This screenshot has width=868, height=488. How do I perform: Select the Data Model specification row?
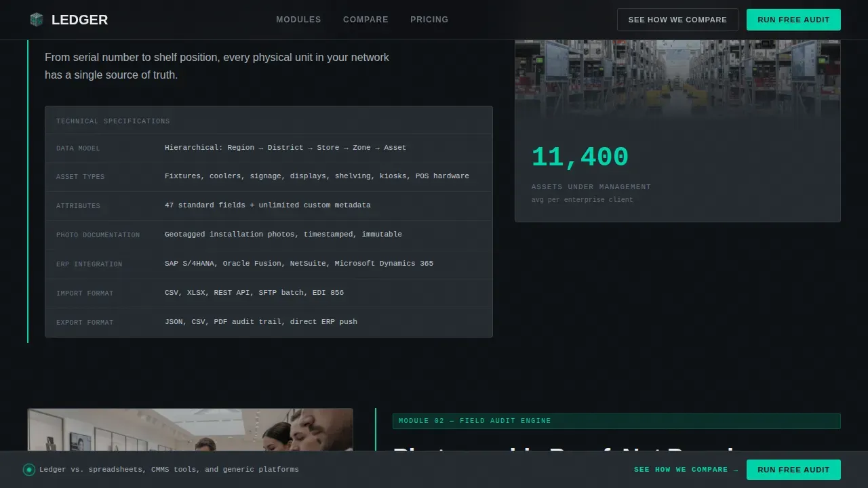tap(269, 148)
